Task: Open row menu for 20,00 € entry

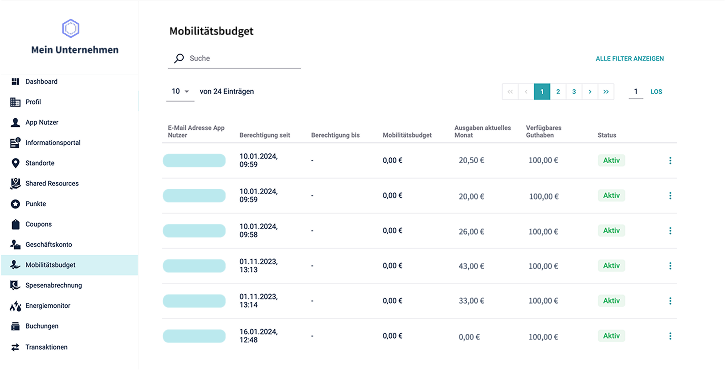Action: [670, 196]
